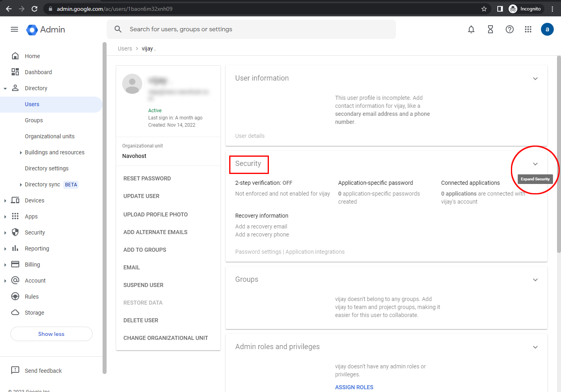
Task: Expand the User information card
Action: (x=535, y=79)
